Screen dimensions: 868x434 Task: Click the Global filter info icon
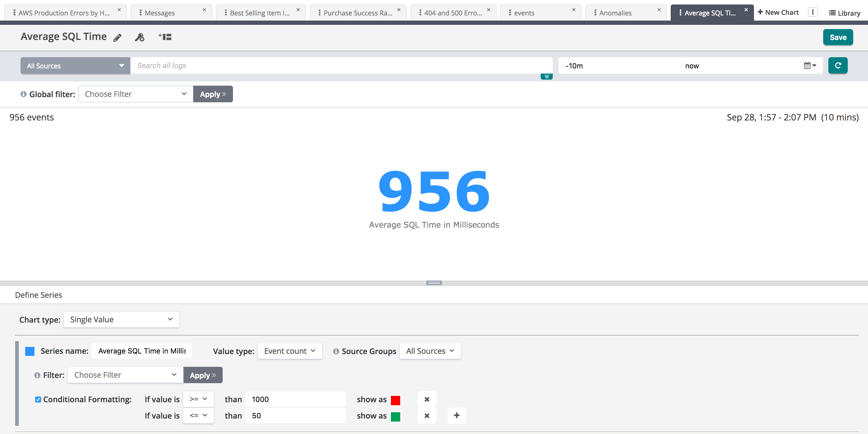click(23, 94)
